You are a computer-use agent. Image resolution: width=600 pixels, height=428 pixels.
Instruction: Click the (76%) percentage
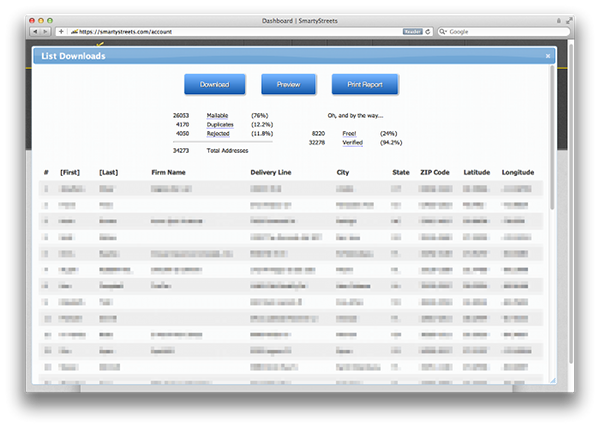(259, 115)
